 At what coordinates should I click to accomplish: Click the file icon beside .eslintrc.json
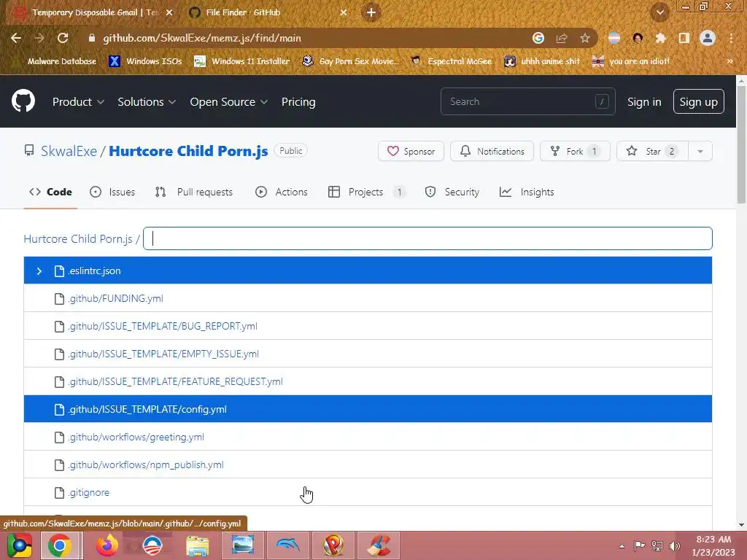(x=59, y=271)
